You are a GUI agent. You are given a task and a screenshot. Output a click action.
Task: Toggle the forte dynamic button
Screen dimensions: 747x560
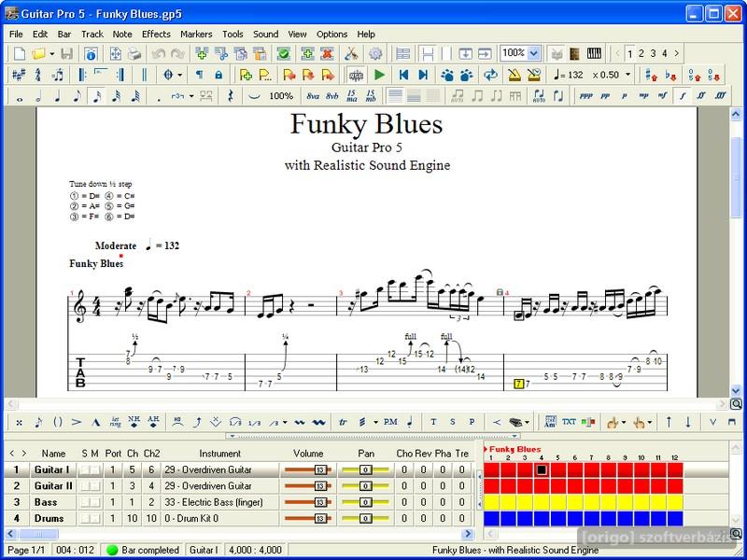[683, 96]
